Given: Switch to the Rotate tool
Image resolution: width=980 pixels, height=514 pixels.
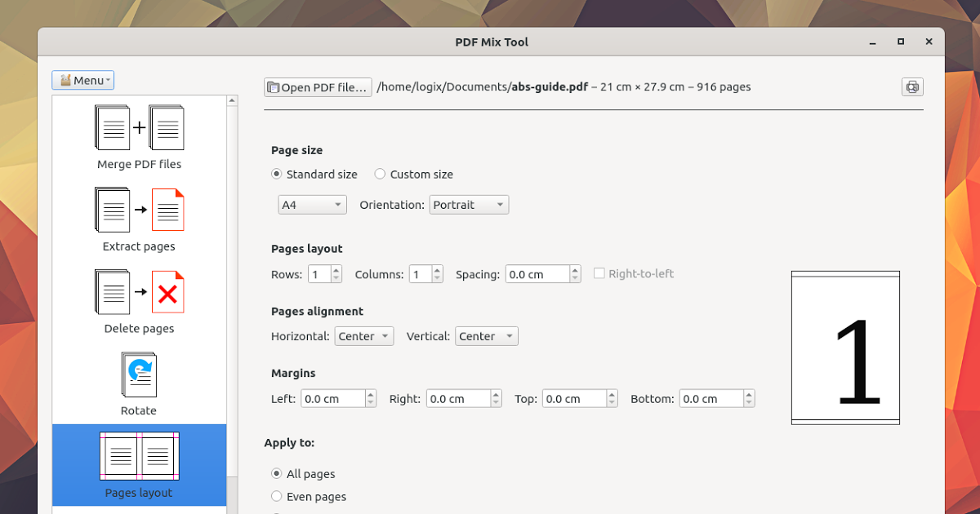Looking at the screenshot, I should [x=139, y=383].
